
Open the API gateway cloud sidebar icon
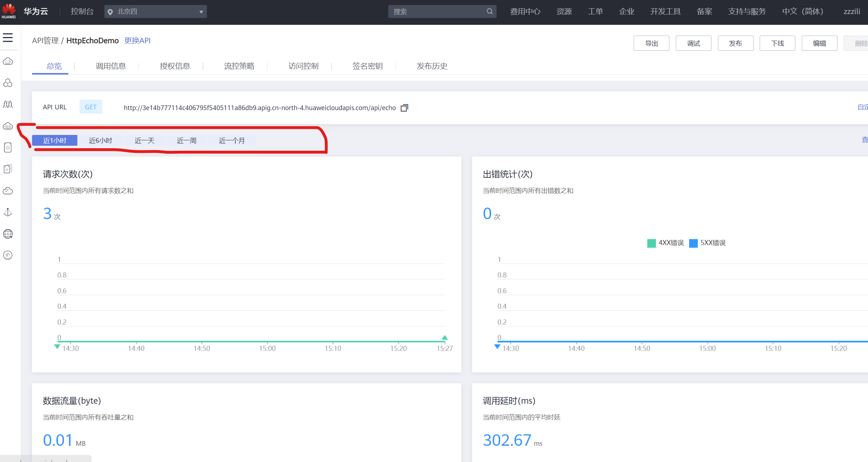[x=8, y=126]
